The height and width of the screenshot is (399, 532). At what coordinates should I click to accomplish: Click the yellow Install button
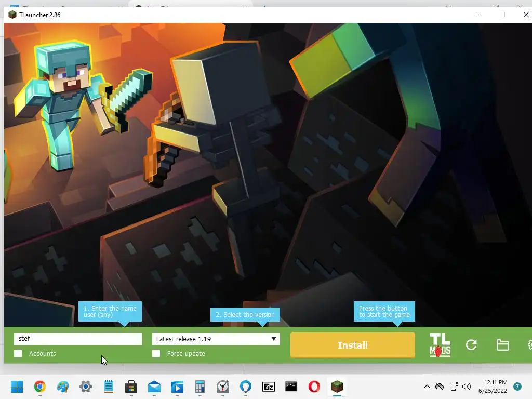click(x=353, y=345)
